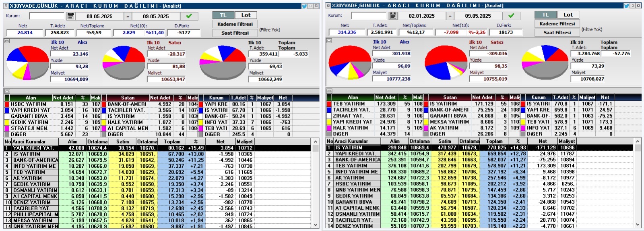The height and width of the screenshot is (231, 644).
Task: Select row 10 DENIZ YATIRIM with Alim 6.126
Action: (x=158, y=202)
